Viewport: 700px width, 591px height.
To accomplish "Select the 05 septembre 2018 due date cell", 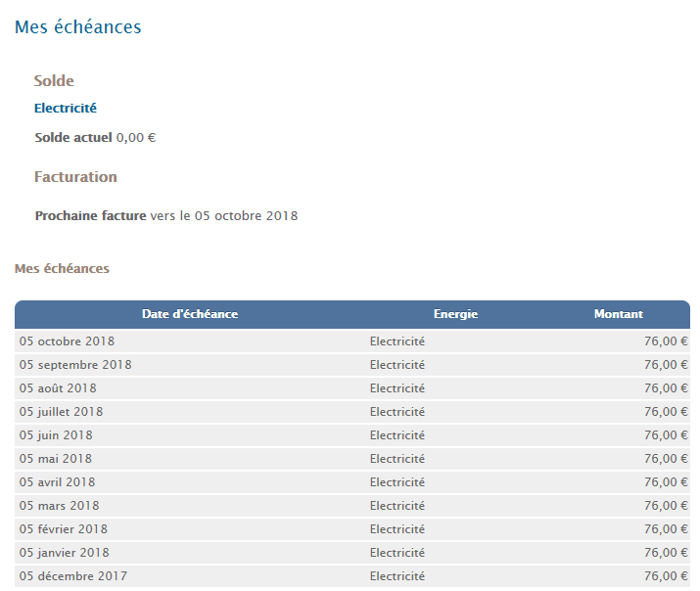I will (x=75, y=365).
